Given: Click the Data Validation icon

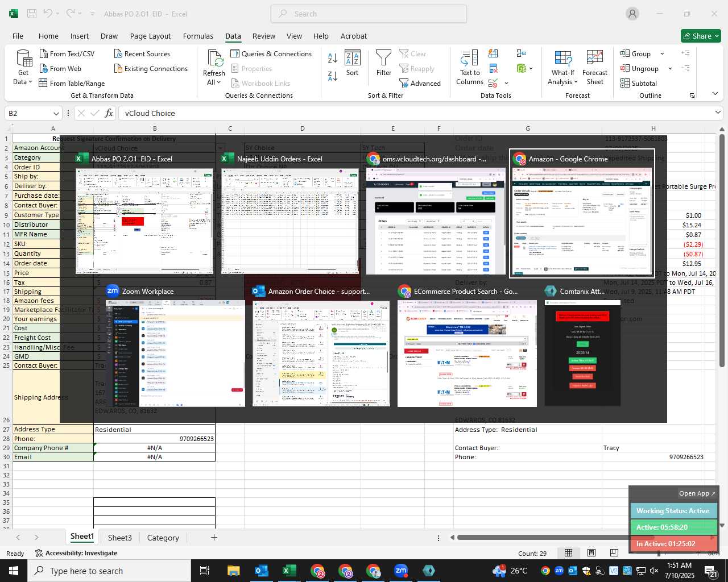Looking at the screenshot, I should click(x=493, y=83).
